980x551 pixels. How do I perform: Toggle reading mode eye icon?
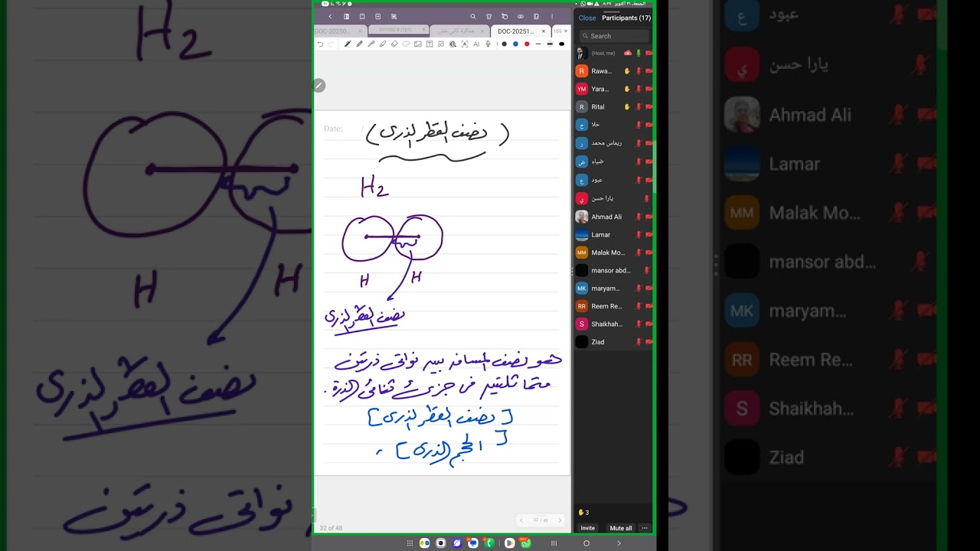(x=521, y=16)
